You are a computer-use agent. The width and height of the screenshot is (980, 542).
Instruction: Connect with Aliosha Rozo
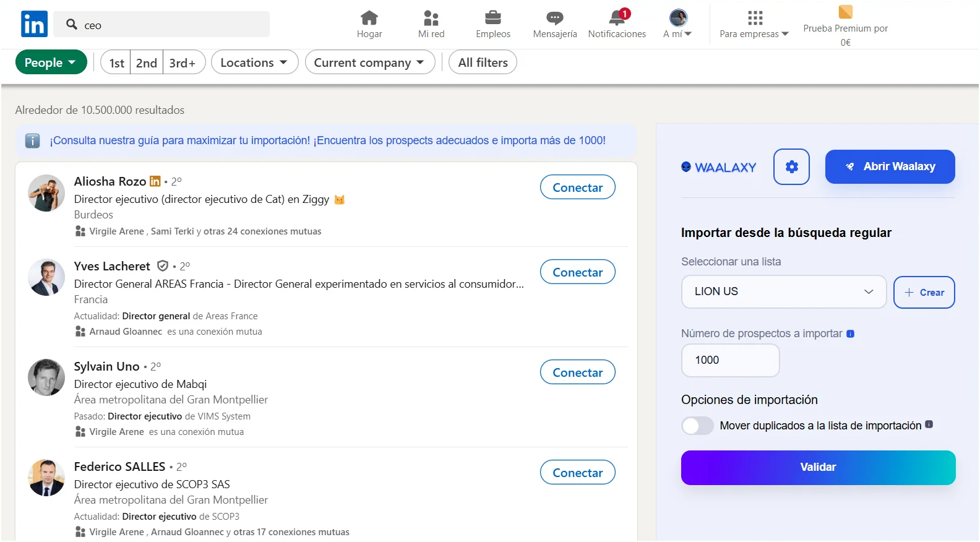[577, 187]
